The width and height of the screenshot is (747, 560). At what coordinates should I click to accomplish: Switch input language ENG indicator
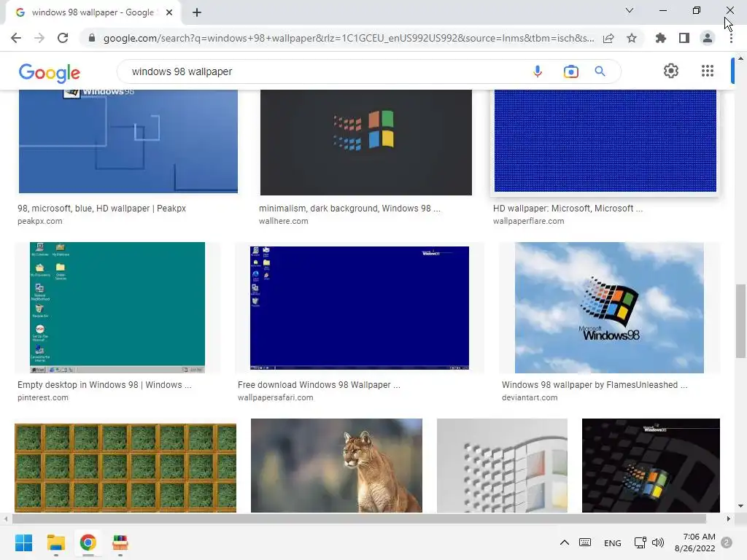613,542
